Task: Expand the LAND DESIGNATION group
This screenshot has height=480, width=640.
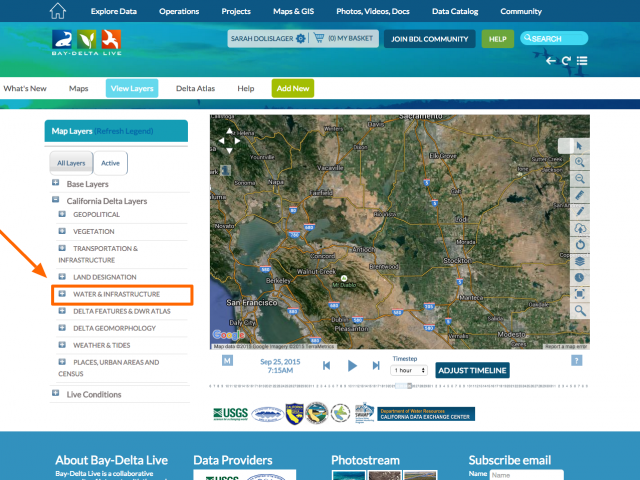Action: [x=62, y=276]
